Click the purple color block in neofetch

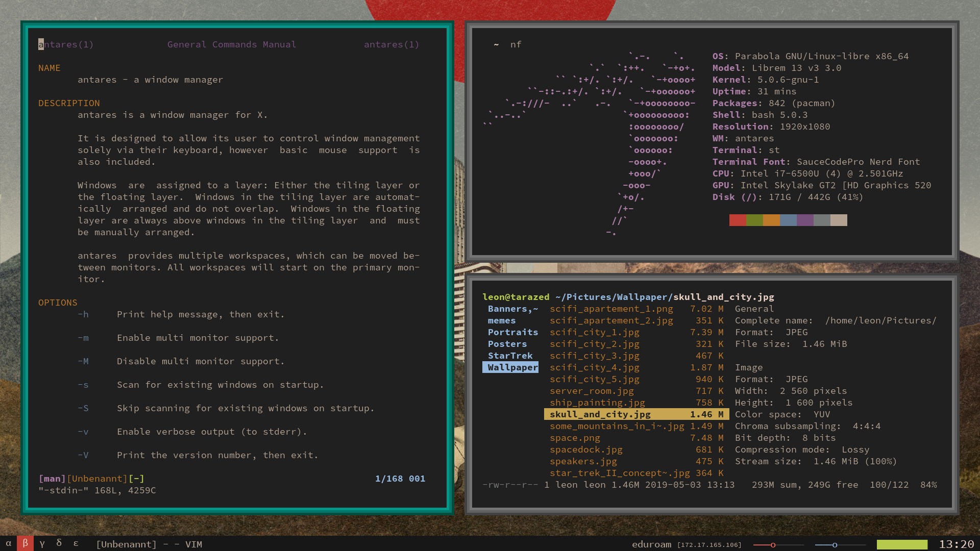pyautogui.click(x=805, y=220)
